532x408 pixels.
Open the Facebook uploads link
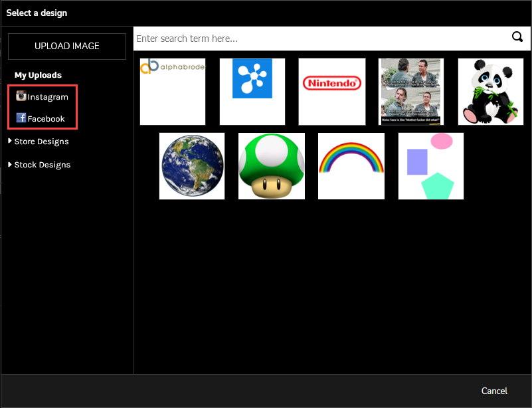pos(46,119)
